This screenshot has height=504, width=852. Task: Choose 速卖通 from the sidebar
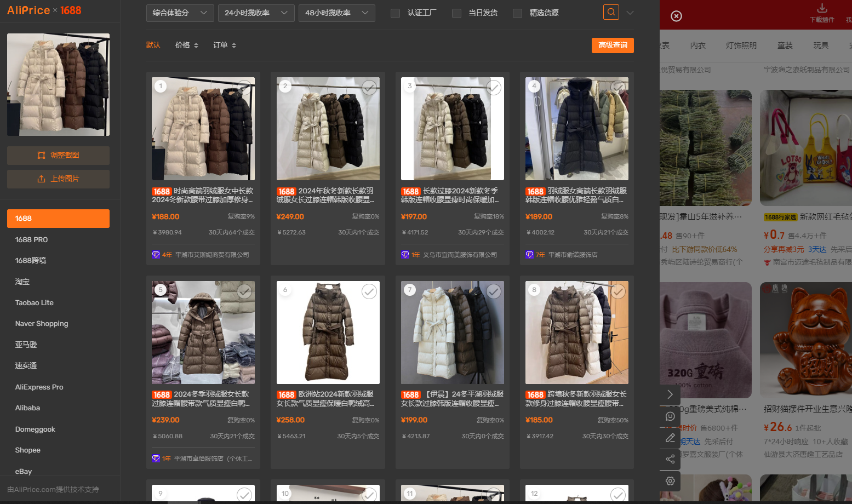click(x=58, y=366)
